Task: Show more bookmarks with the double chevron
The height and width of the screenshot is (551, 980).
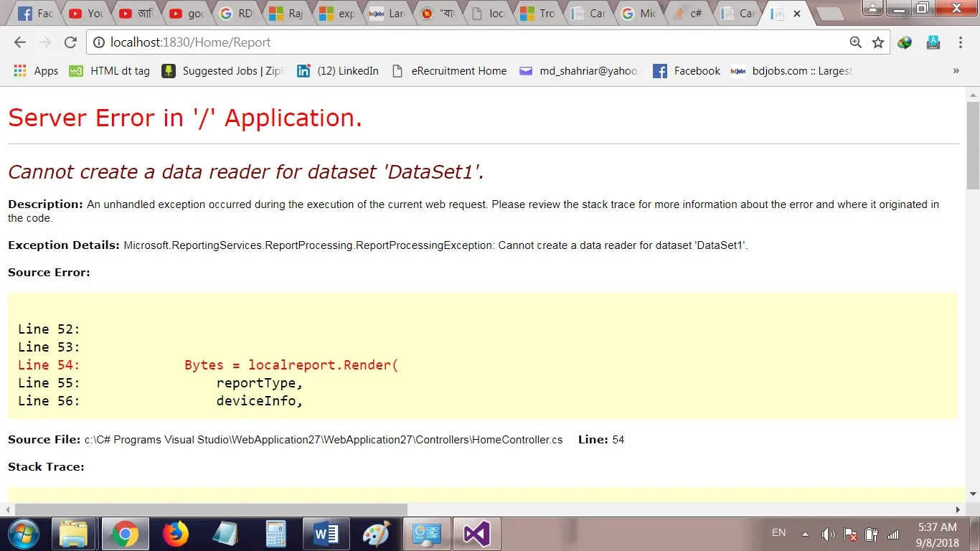Action: 956,71
